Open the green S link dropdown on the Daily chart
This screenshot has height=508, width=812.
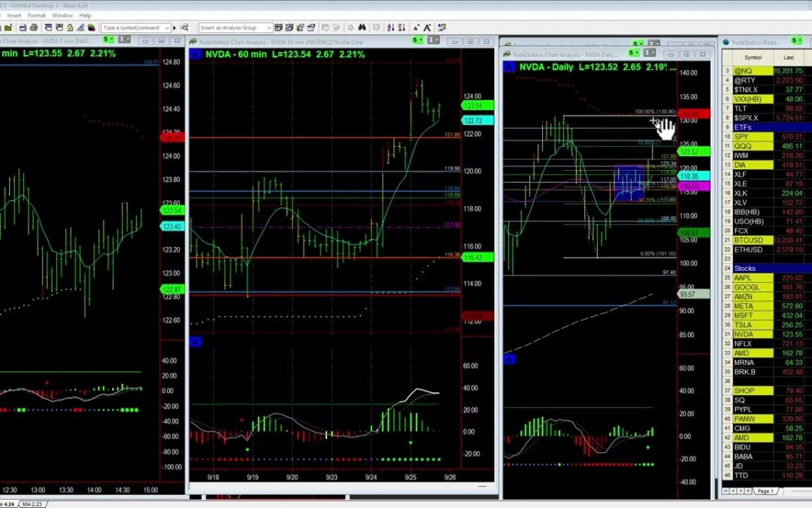tap(633, 53)
